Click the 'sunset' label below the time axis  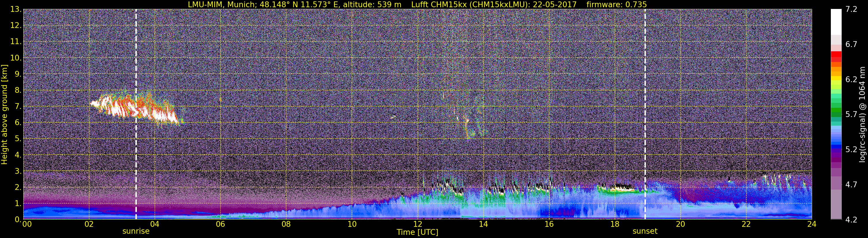pyautogui.click(x=645, y=231)
